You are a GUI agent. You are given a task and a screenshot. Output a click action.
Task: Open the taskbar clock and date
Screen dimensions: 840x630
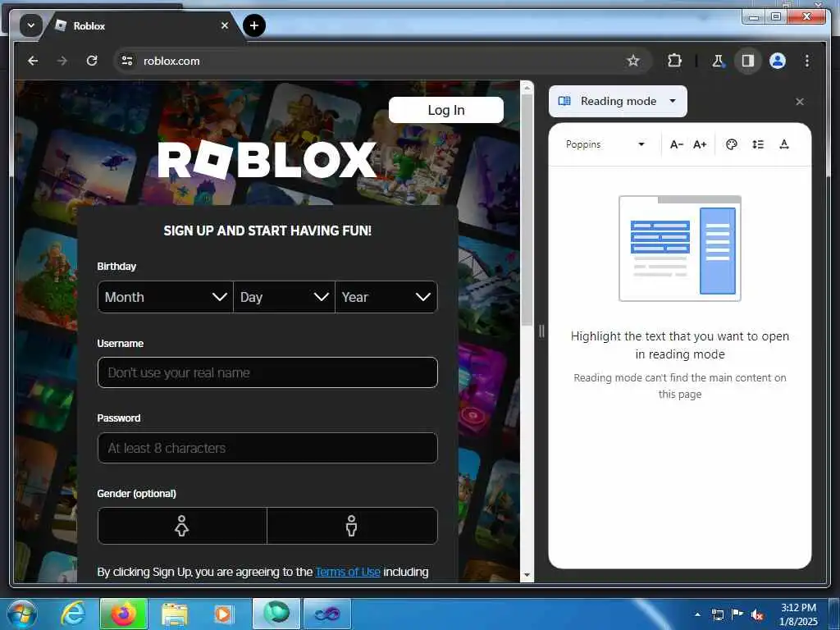pyautogui.click(x=798, y=614)
